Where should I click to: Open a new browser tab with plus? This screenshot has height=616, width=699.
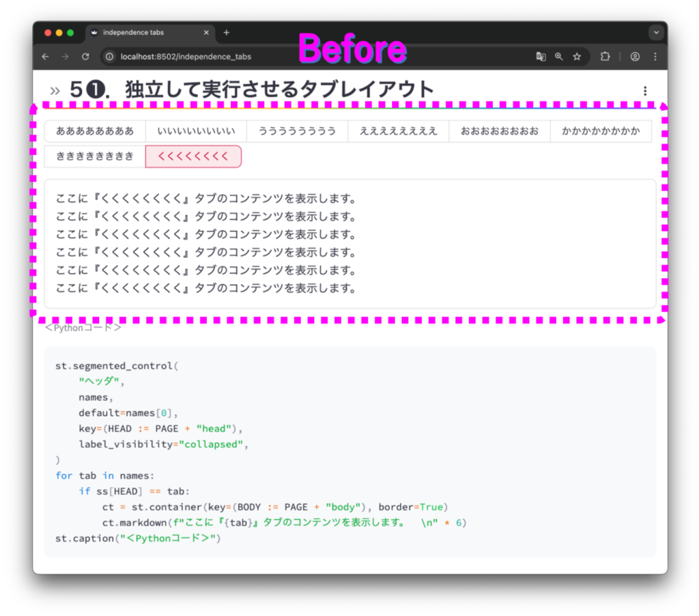pyautogui.click(x=227, y=33)
